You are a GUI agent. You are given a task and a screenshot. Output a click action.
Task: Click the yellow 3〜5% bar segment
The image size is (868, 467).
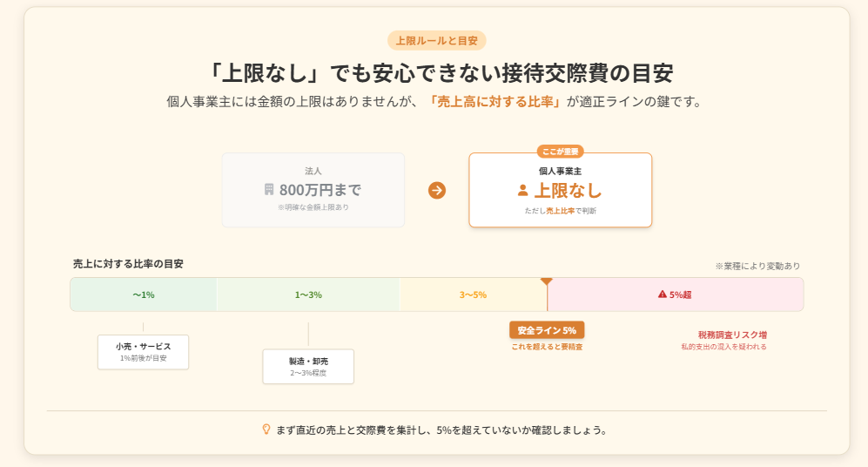coord(473,294)
